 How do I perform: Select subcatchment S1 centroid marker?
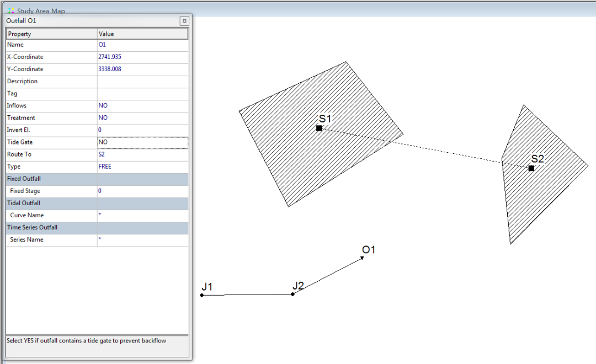click(320, 129)
